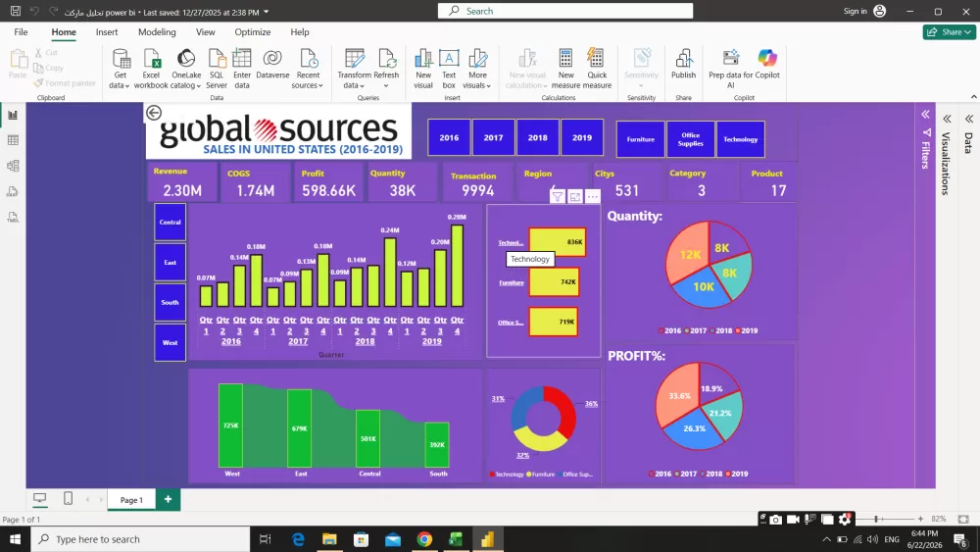Save the report file
The height and width of the screenshot is (552, 980).
coord(16,11)
